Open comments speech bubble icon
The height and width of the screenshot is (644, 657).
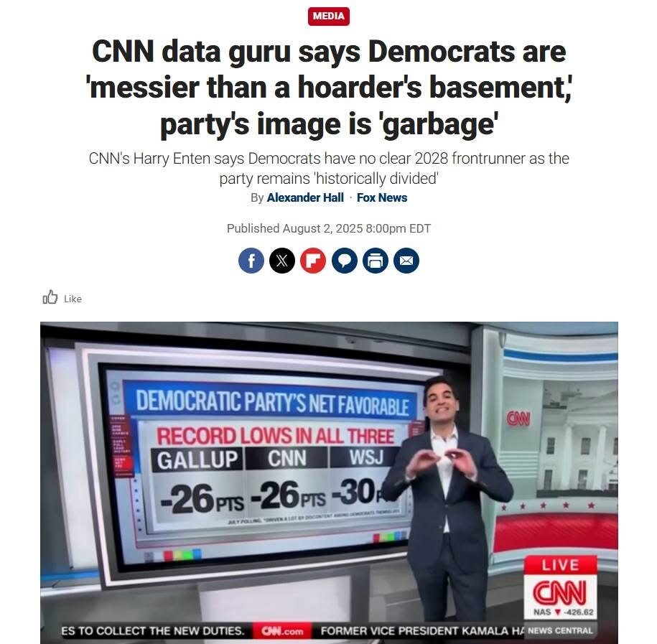pos(345,261)
